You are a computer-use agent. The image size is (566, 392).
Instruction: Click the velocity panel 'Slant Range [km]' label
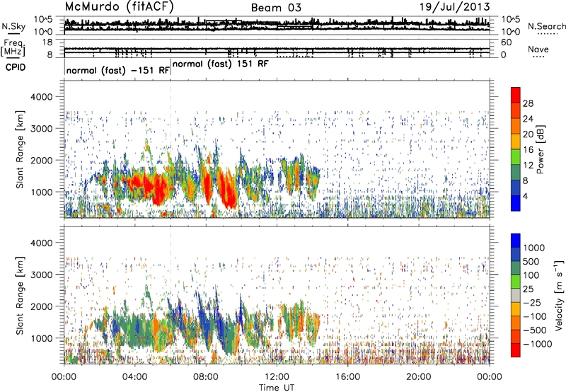20,296
